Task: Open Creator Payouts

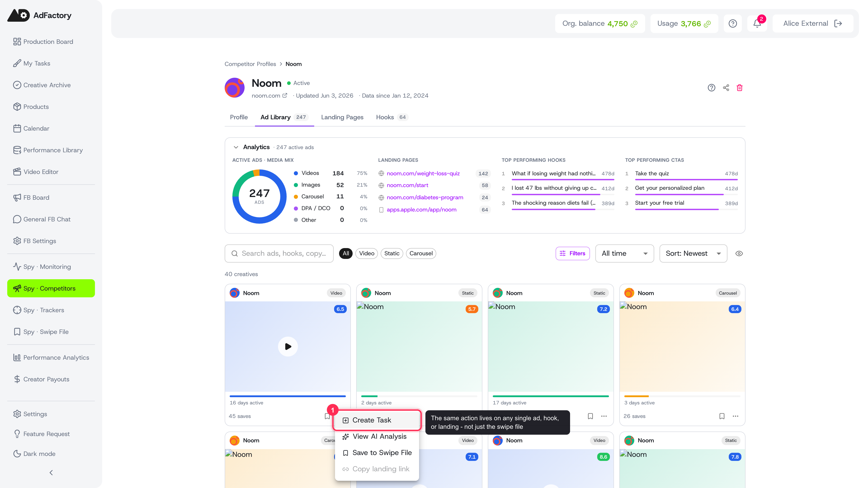Action: click(x=51, y=379)
